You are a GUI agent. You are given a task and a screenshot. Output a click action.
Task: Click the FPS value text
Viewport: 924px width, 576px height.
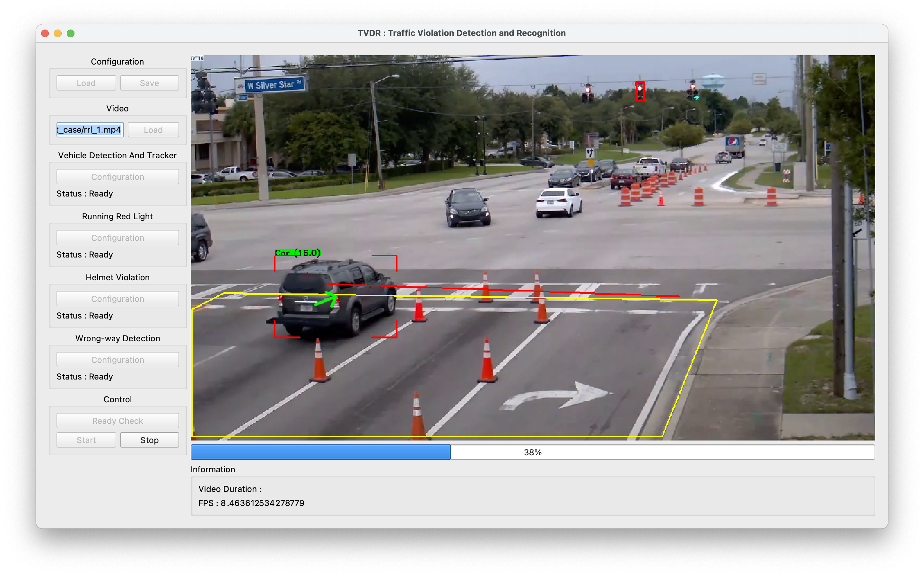(x=251, y=503)
